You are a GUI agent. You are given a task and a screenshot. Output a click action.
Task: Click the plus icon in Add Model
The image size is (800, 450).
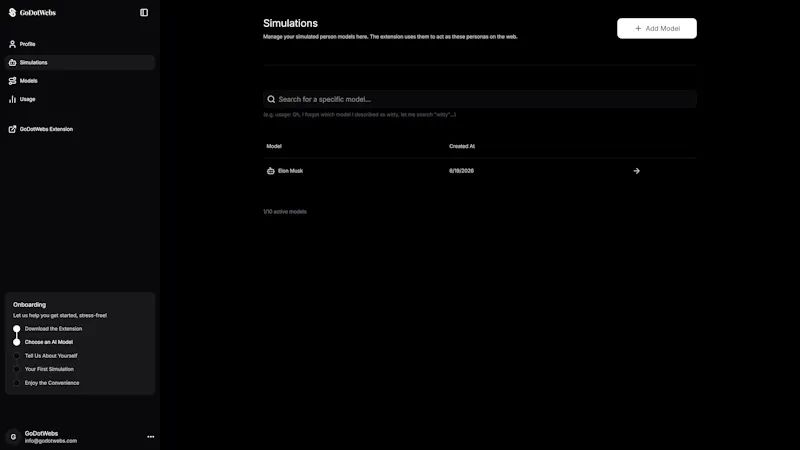point(638,29)
